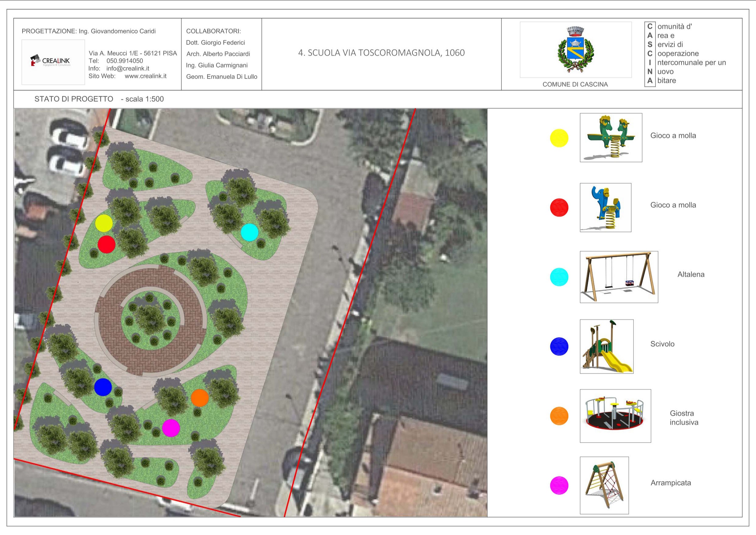Click the magenta legend circle for Arrampicata

coord(559,486)
